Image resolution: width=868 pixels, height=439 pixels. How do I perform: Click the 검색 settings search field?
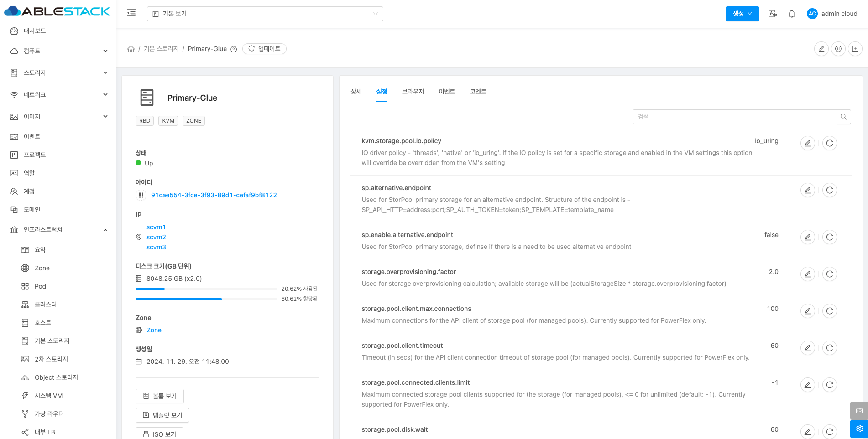click(734, 117)
